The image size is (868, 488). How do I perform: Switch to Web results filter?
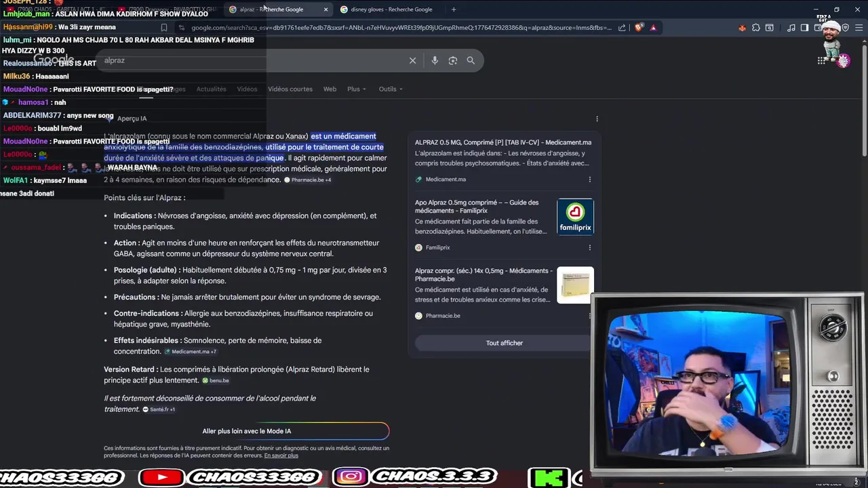click(330, 89)
